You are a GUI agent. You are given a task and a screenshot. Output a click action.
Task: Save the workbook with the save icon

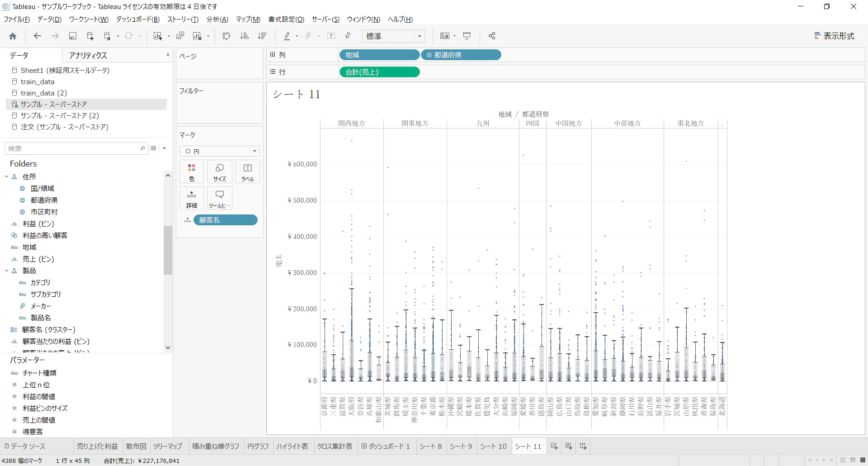[72, 36]
